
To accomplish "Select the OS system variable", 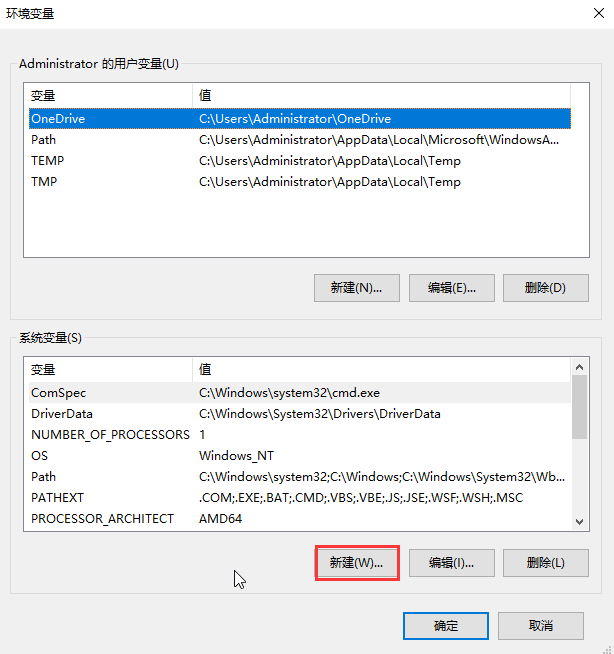I will tap(299, 455).
